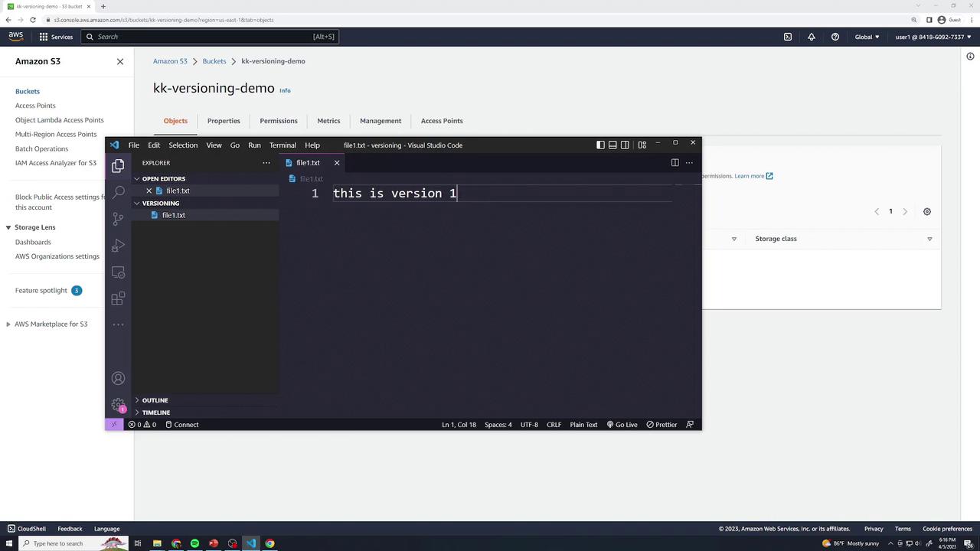The width and height of the screenshot is (980, 551).
Task: Open the Info link next to bucket name
Action: click(x=285, y=90)
